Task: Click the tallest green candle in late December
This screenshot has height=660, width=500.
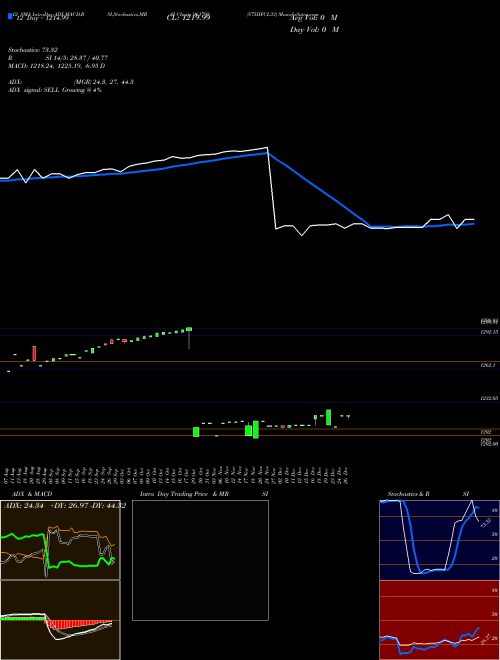Action: coord(328,417)
